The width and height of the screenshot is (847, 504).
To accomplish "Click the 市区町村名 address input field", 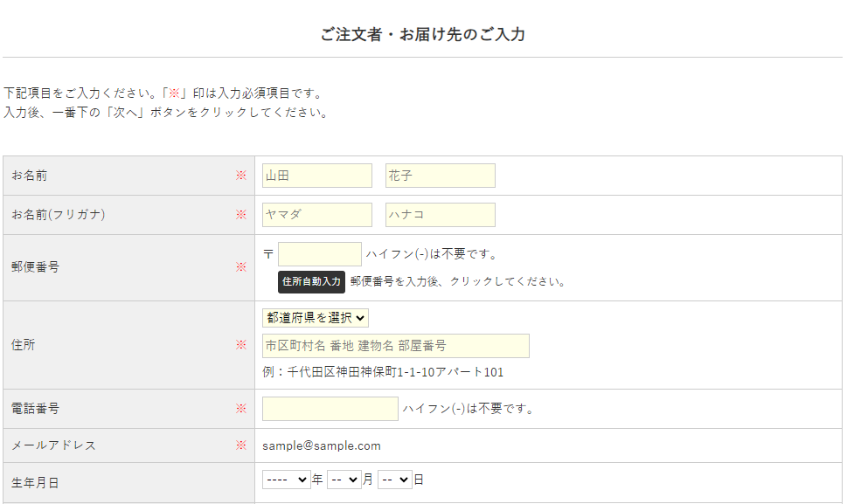I will pos(395,346).
